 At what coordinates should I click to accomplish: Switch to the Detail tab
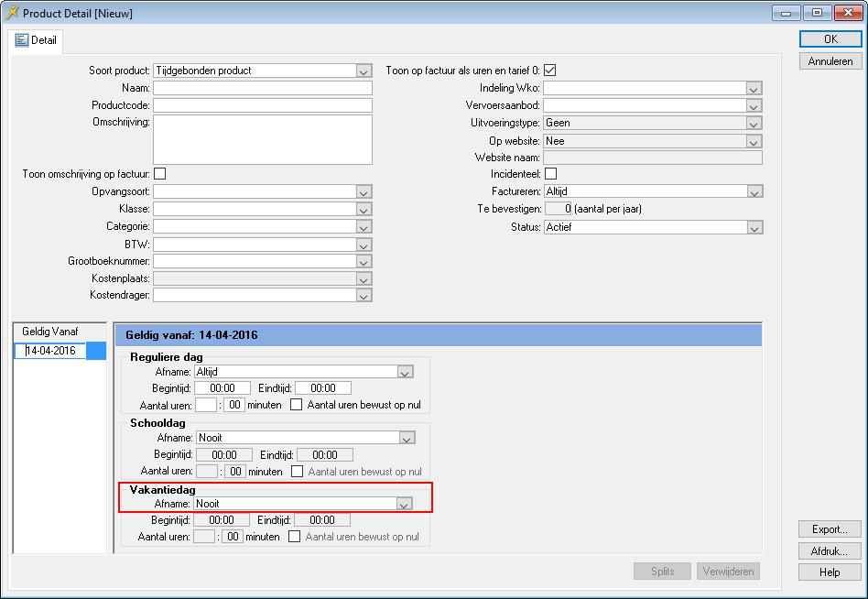(37, 40)
